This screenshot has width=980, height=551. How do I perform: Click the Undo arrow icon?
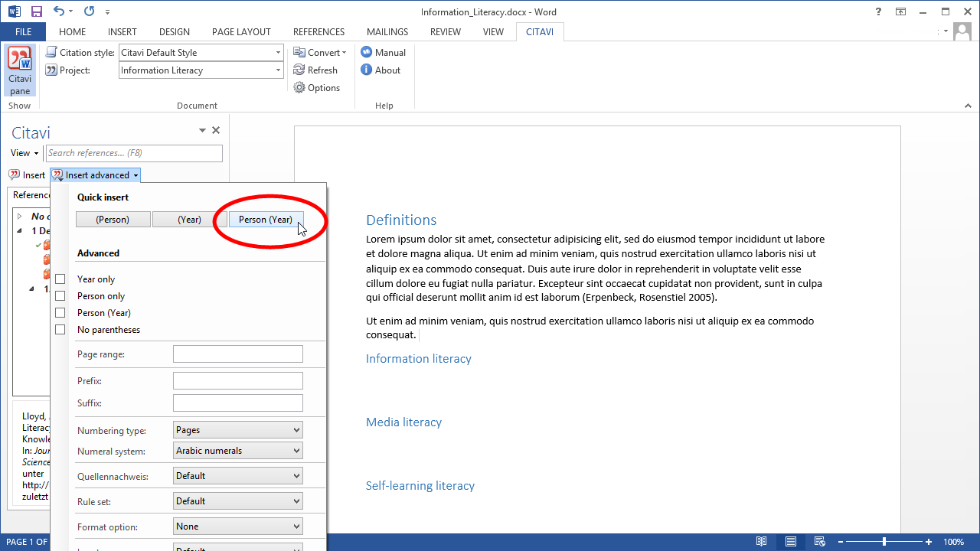pos(59,11)
